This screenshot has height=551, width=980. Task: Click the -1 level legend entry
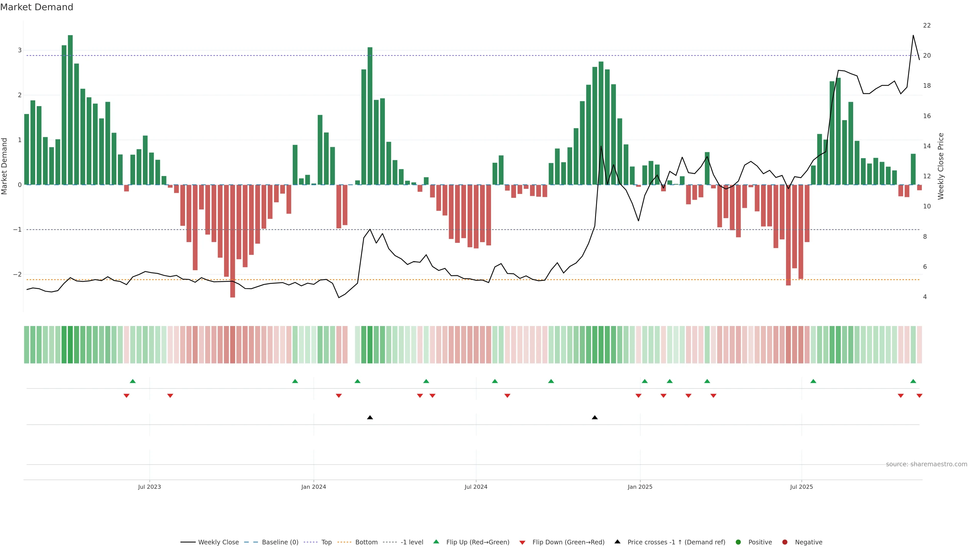[x=412, y=542]
